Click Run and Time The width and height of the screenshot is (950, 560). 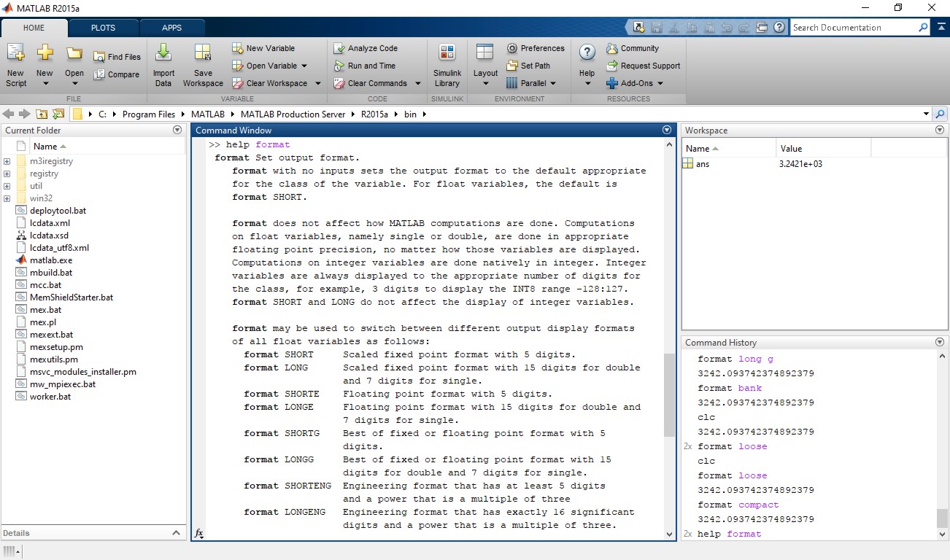click(364, 66)
